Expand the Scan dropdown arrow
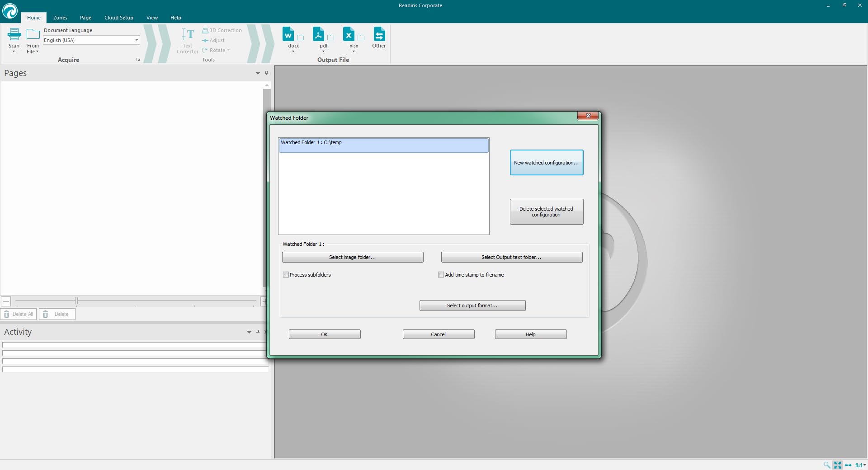 point(14,52)
